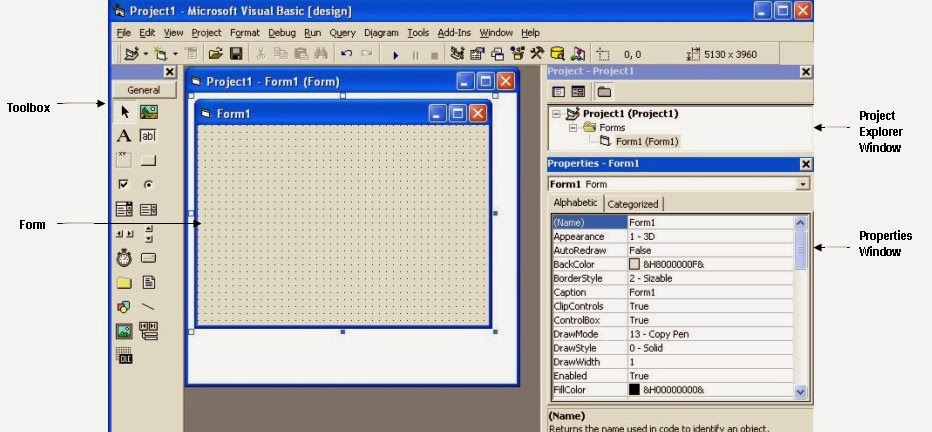Toggle Folders in the Project Explorer
Screen dimensions: 932x432
pyautogui.click(x=604, y=92)
